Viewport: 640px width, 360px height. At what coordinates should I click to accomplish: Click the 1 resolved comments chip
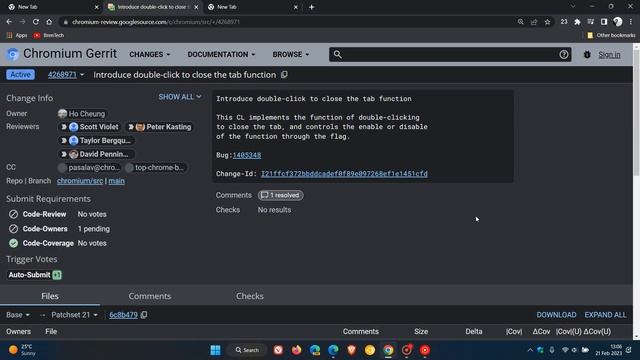click(280, 195)
